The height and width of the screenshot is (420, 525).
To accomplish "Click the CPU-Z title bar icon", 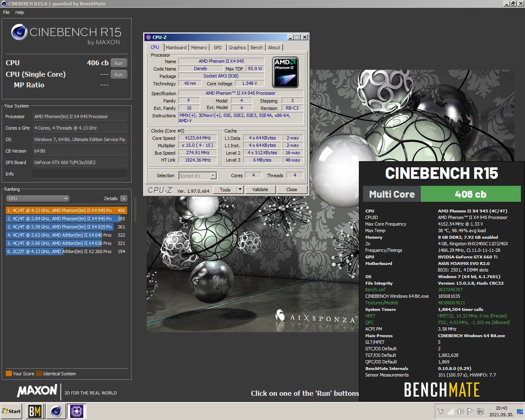I will (x=148, y=37).
